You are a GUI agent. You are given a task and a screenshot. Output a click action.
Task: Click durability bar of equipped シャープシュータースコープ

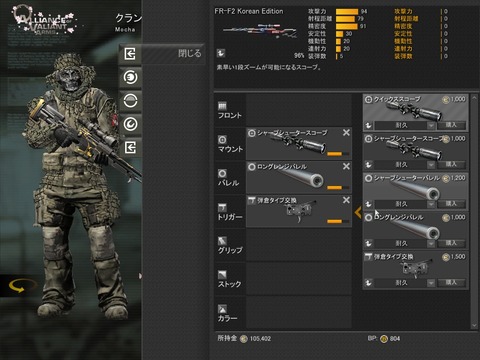pyautogui.click(x=338, y=154)
